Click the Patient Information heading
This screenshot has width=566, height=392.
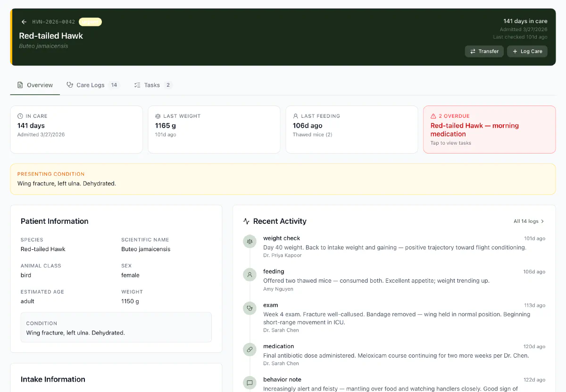click(55, 221)
